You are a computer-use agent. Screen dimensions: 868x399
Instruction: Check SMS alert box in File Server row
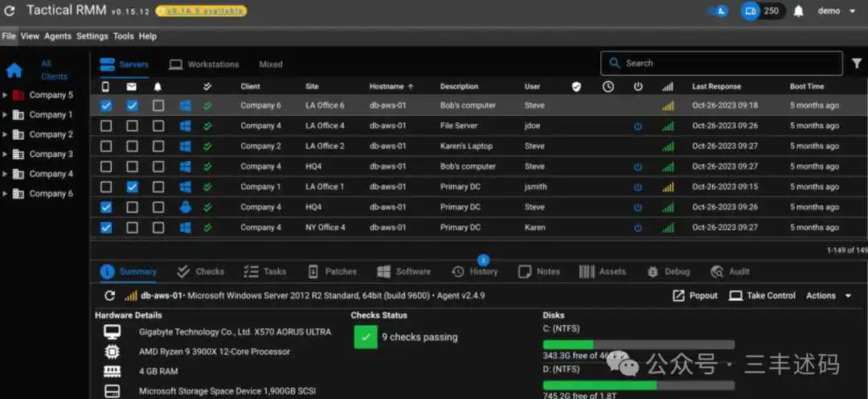tap(106, 125)
